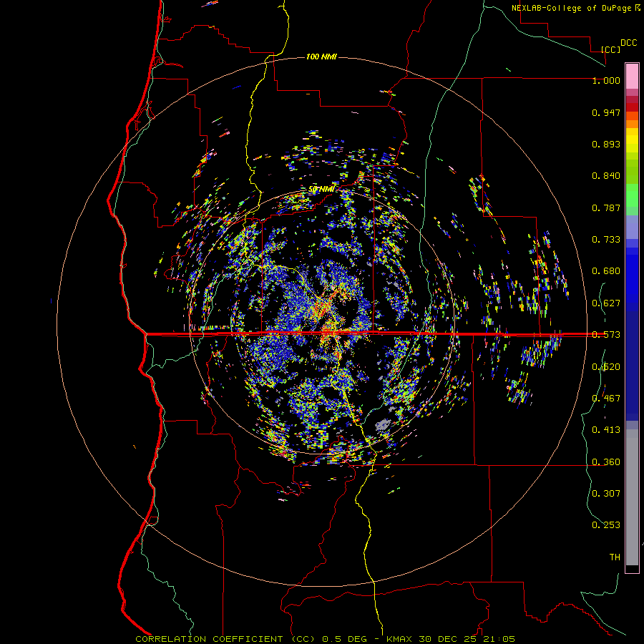Pick the yellow swatch on the color bar
Image resolution: width=644 pixels, height=644 pixels.
(632, 140)
